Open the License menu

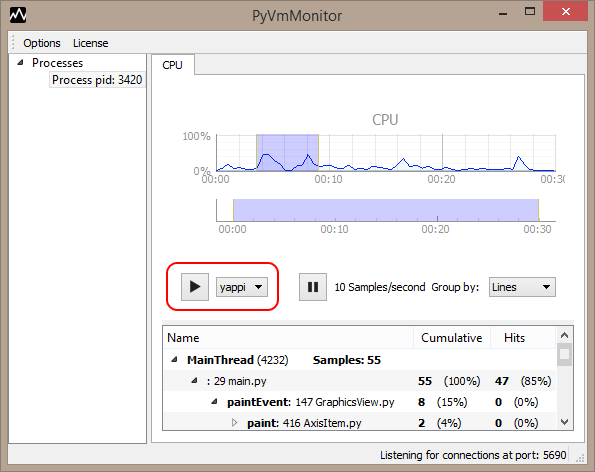pyautogui.click(x=90, y=43)
